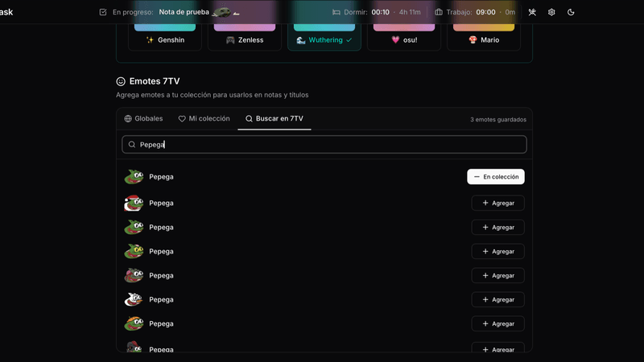Toggle dark mode moon icon
Image resolution: width=644 pixels, height=362 pixels.
571,12
